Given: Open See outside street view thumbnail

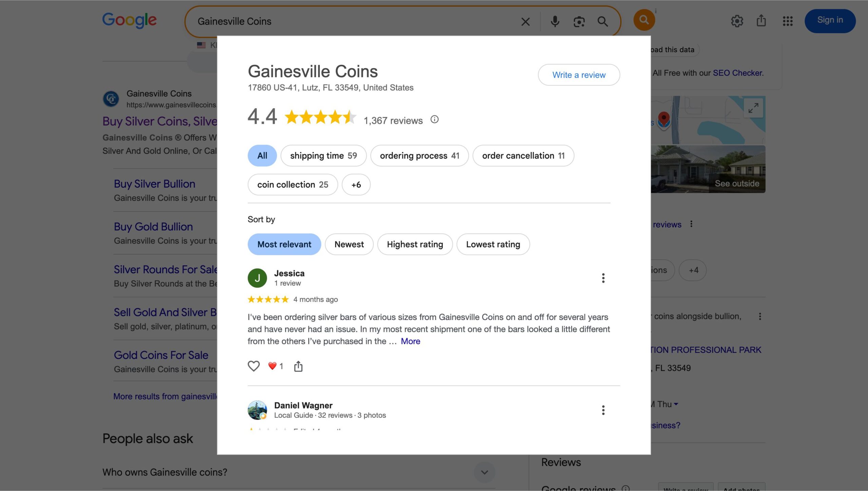Looking at the screenshot, I should [x=708, y=169].
